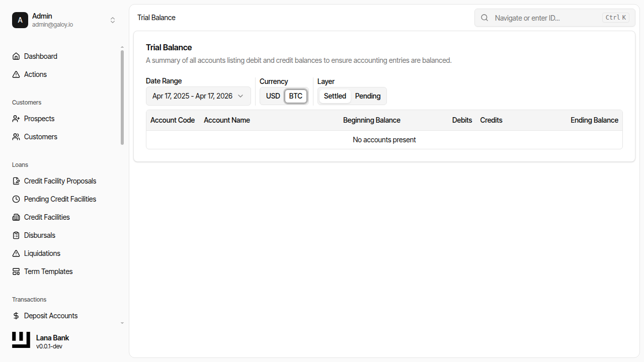Select the Dashboard icon in sidebar

16,56
